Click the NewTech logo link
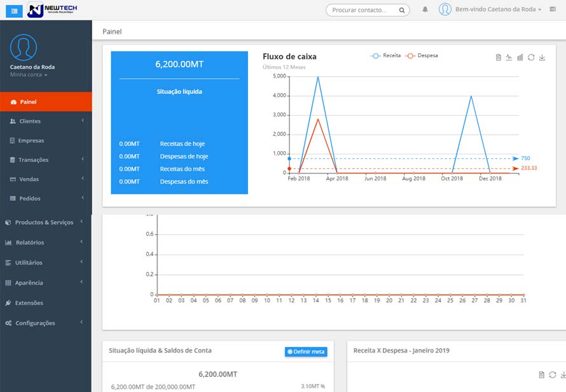The image size is (566, 392). point(52,10)
